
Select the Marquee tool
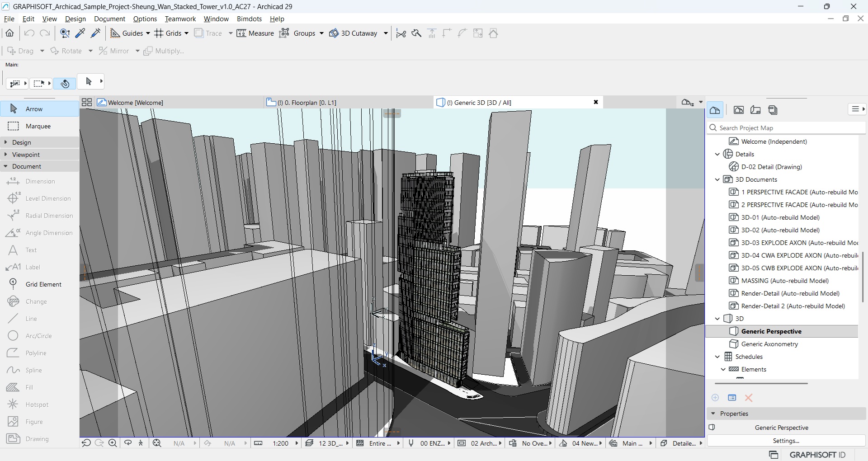coord(38,126)
